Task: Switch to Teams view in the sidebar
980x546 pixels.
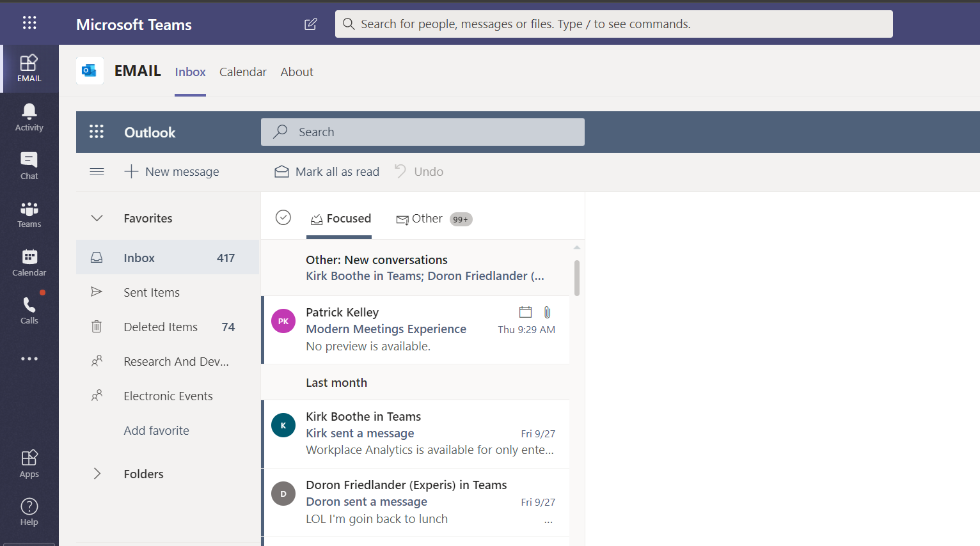Action: 29,214
